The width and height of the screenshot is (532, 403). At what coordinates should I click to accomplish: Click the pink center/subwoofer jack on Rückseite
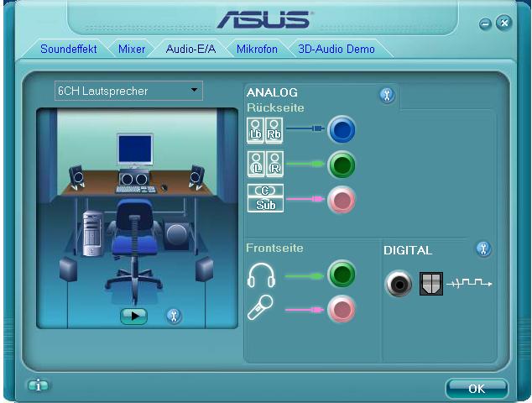(342, 200)
